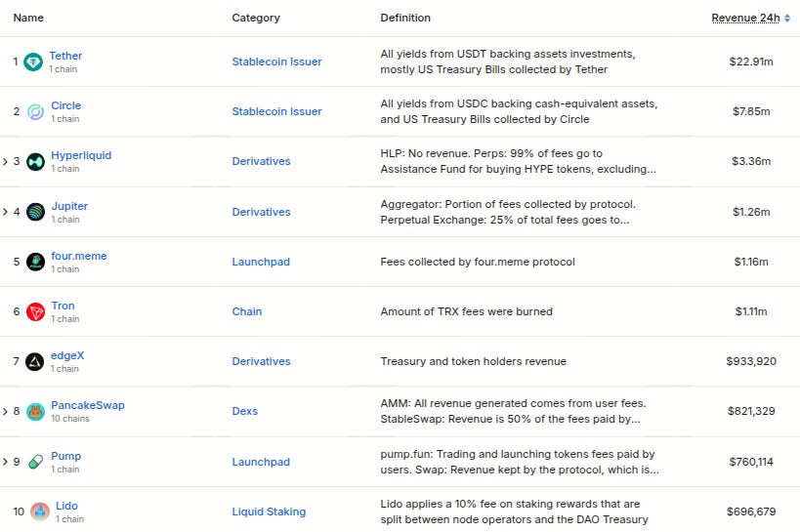The height and width of the screenshot is (532, 800).
Task: Open the Pump protocol link
Action: coord(65,456)
